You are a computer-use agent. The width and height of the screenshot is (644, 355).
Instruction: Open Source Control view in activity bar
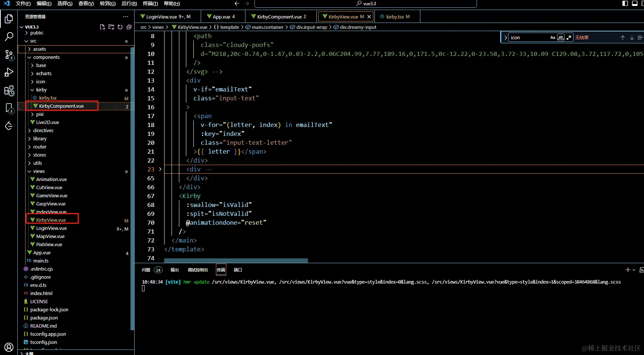[x=9, y=55]
